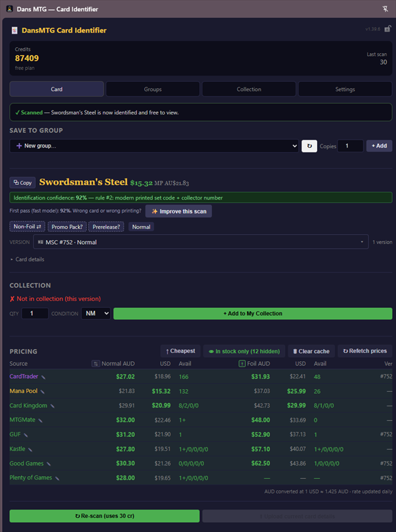
Task: Click the app icon in the title bar
Action: [x=10, y=9]
